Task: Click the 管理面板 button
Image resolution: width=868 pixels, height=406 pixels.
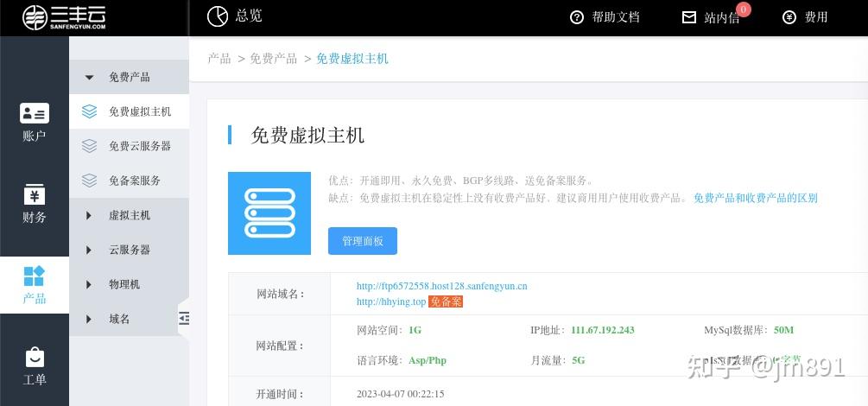Action: 363,241
